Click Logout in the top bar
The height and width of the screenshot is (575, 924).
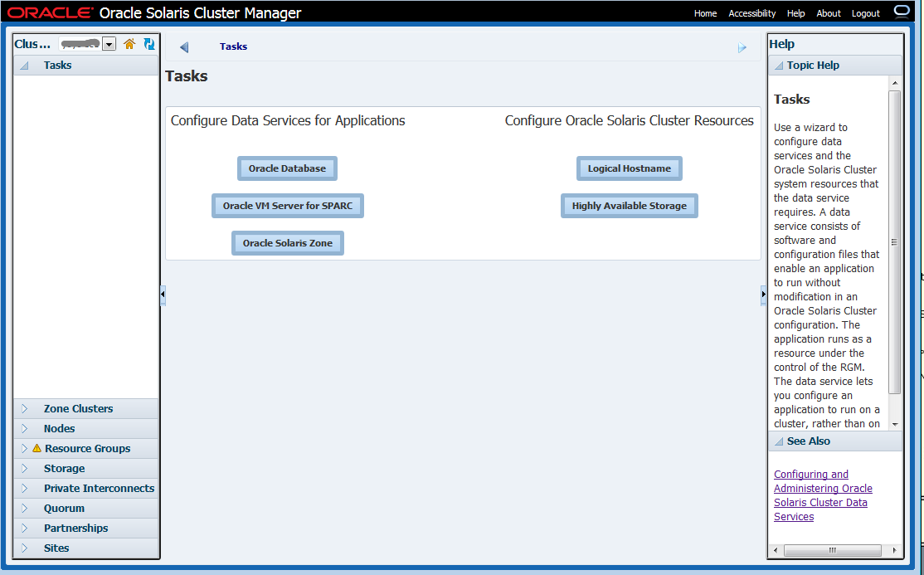tap(866, 13)
